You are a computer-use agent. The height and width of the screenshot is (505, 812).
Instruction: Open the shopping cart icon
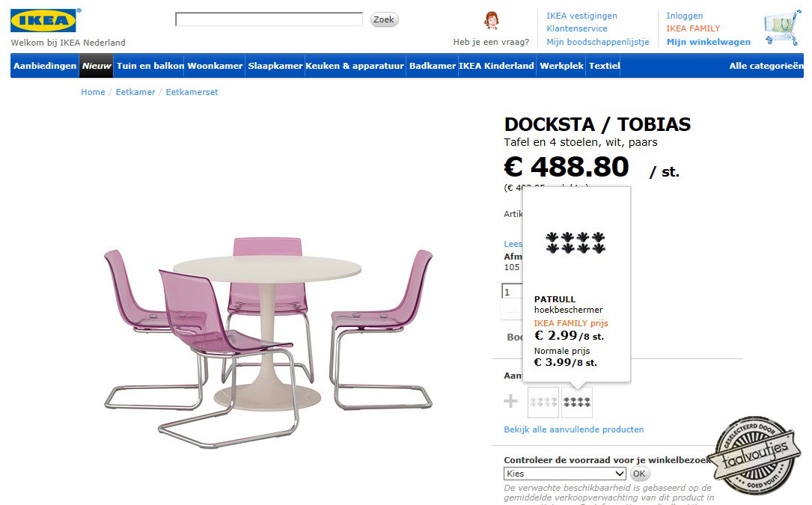[781, 28]
